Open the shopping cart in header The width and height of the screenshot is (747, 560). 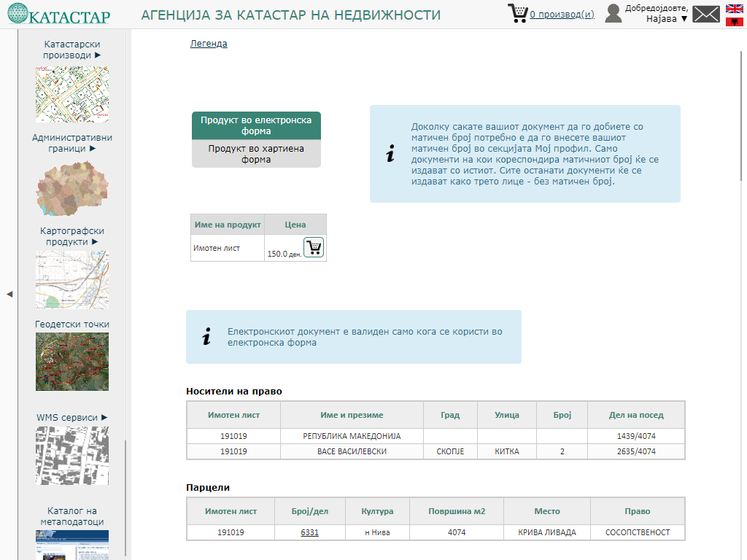[x=518, y=14]
